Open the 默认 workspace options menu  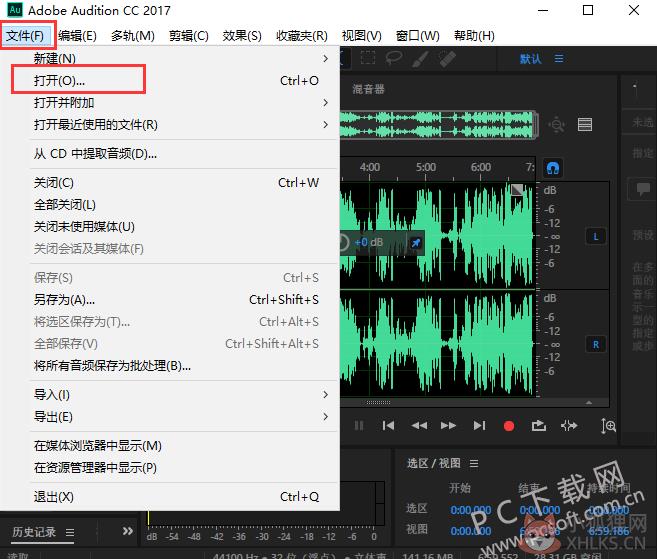tap(559, 58)
